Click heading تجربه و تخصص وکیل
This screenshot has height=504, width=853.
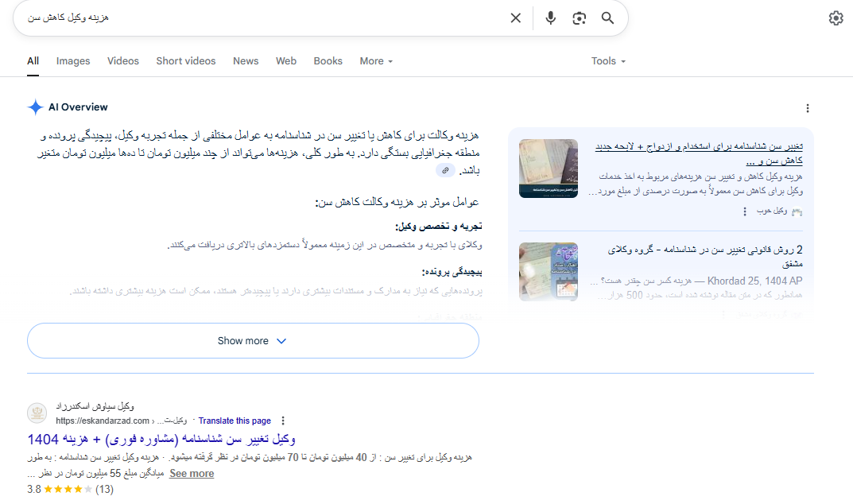point(439,227)
